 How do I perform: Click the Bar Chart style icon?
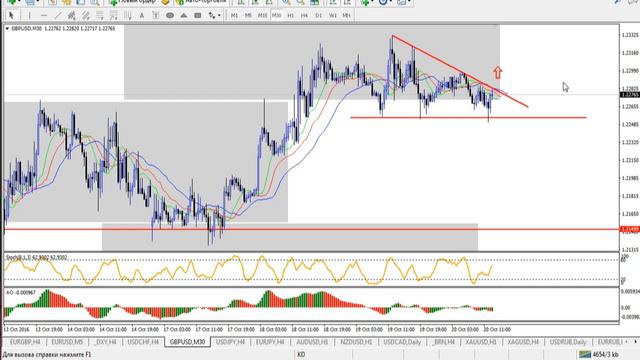242,2
